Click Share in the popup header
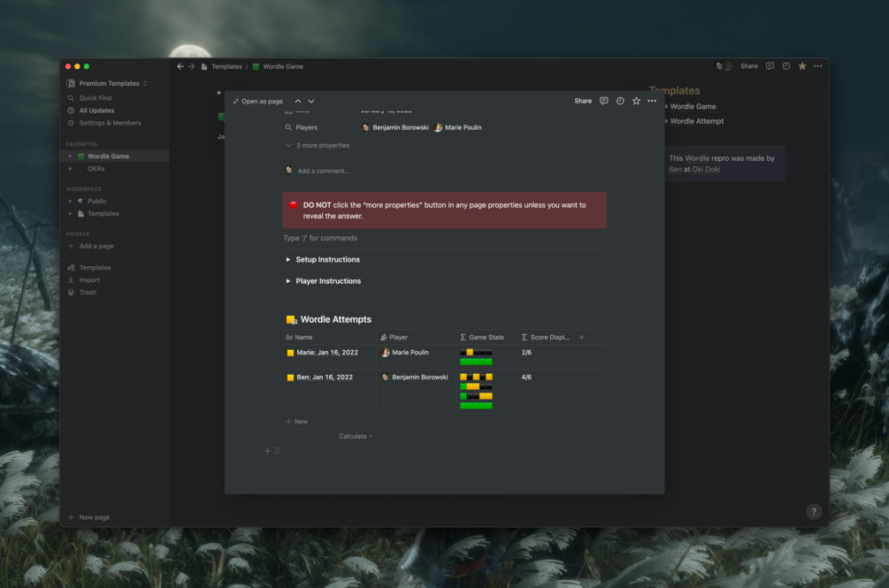 [583, 101]
